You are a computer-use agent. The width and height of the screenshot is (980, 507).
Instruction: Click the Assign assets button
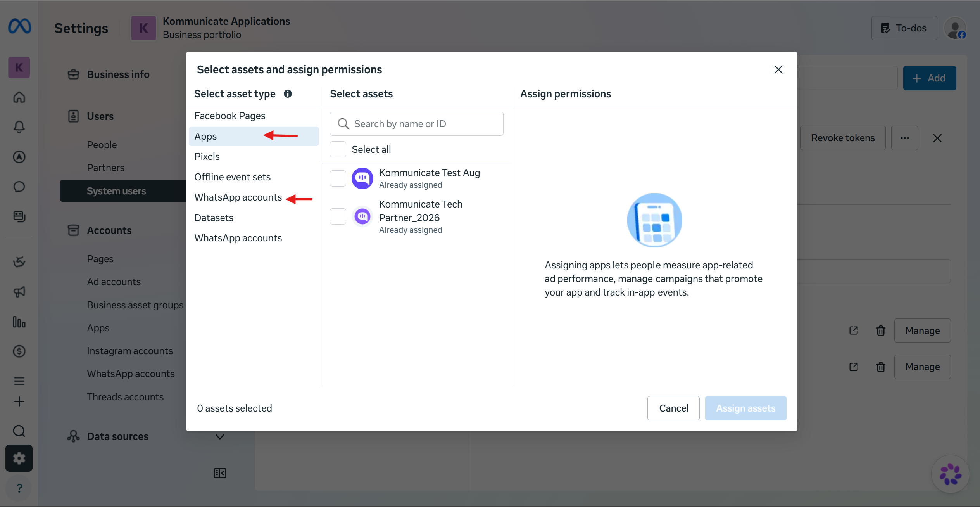(745, 408)
